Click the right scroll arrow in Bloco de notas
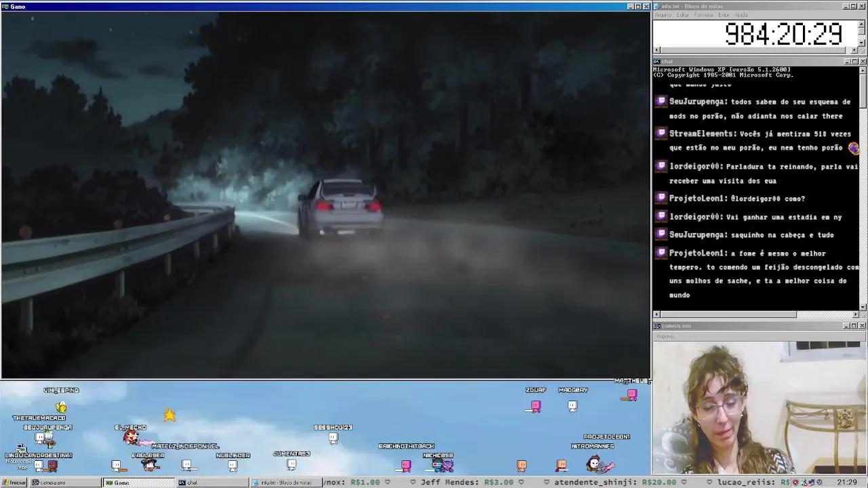 pos(854,50)
